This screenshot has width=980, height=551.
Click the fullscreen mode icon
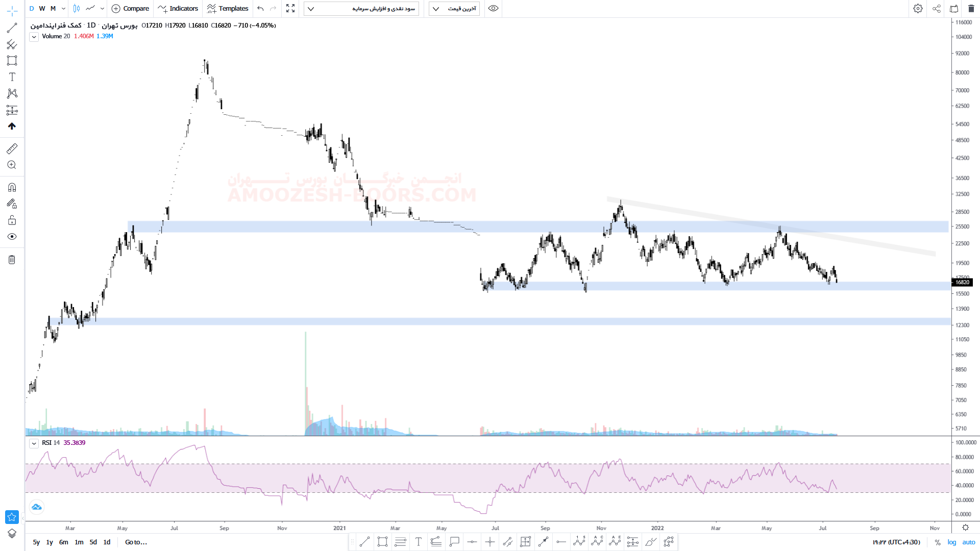[x=290, y=9]
